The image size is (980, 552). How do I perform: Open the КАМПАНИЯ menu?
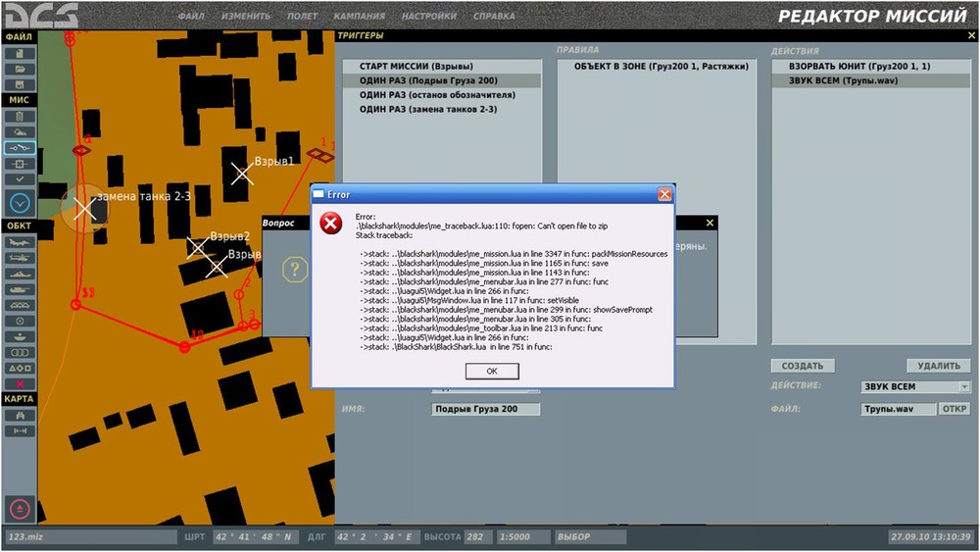(x=360, y=17)
